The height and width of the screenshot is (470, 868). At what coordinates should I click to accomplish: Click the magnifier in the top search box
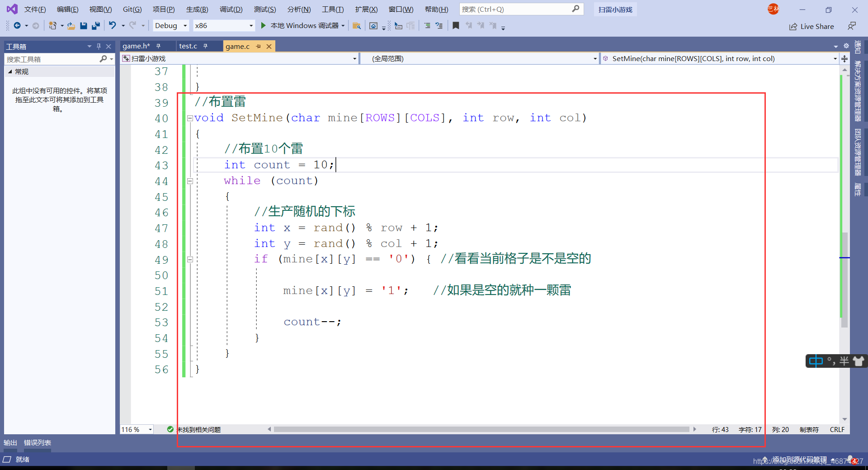coord(576,9)
